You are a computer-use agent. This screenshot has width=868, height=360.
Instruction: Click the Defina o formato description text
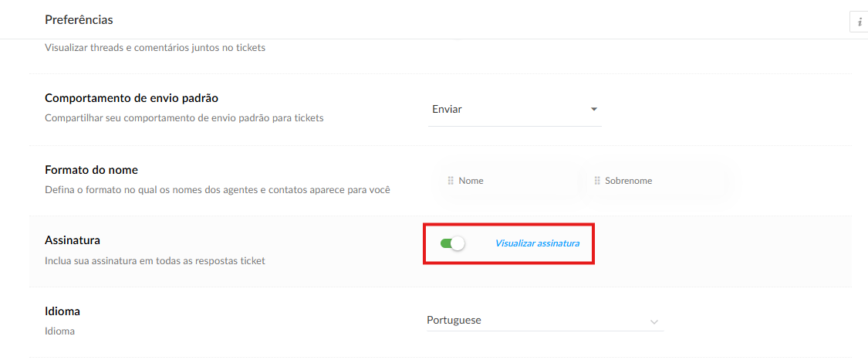(217, 190)
